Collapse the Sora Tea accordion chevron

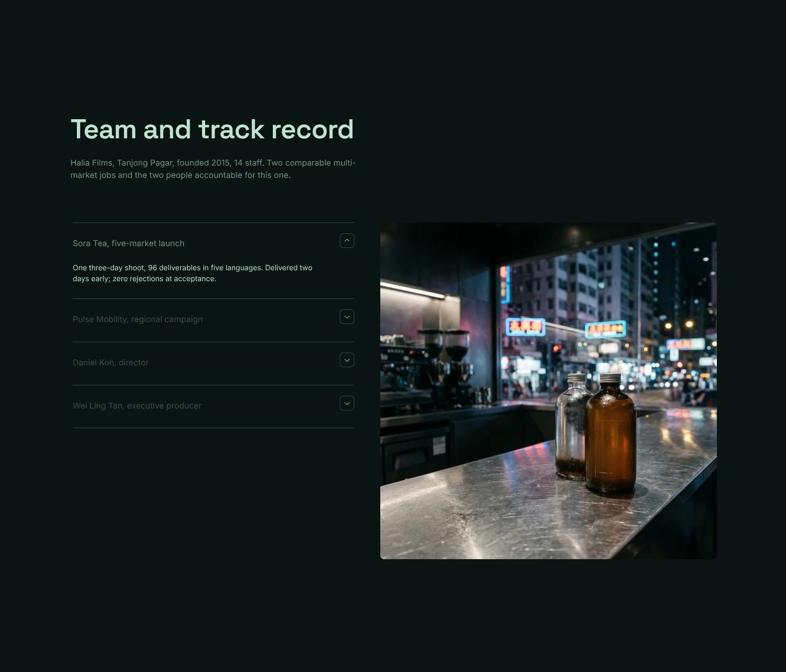pos(347,241)
